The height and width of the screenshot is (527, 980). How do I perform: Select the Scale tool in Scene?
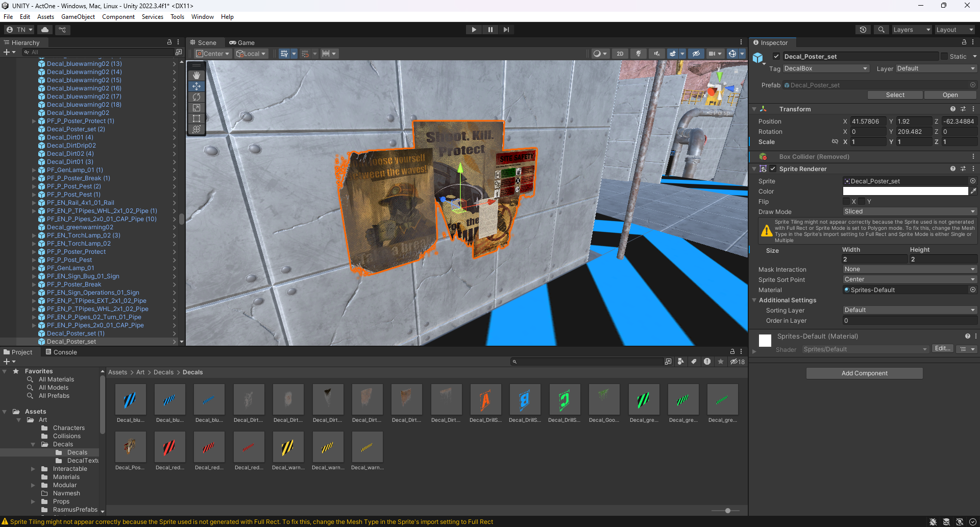click(197, 108)
